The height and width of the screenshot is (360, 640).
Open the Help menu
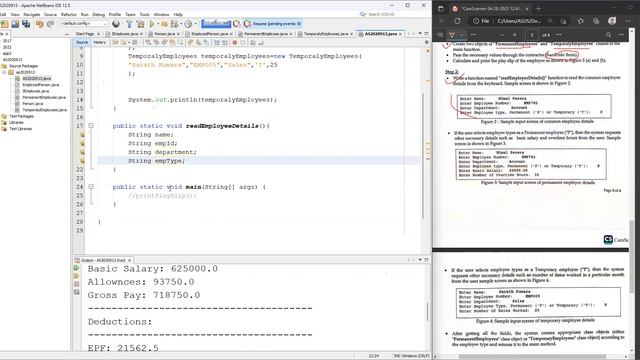[178, 14]
